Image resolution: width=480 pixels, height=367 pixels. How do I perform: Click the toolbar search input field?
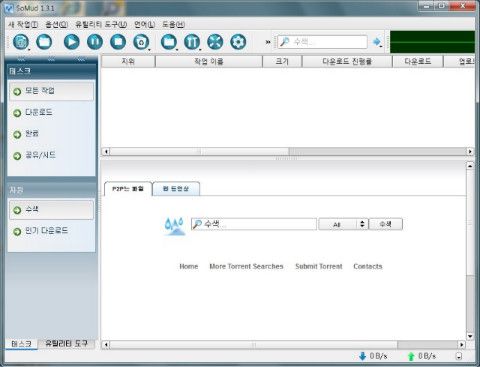click(x=322, y=42)
